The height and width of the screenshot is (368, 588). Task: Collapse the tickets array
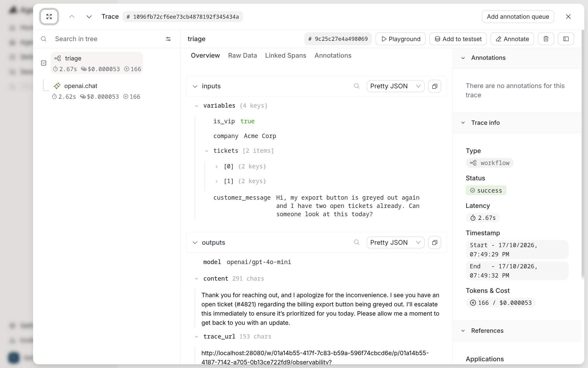pyautogui.click(x=207, y=151)
